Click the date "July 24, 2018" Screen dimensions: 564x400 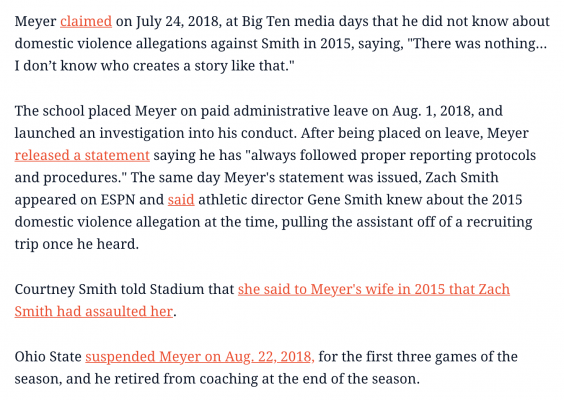tap(178, 22)
